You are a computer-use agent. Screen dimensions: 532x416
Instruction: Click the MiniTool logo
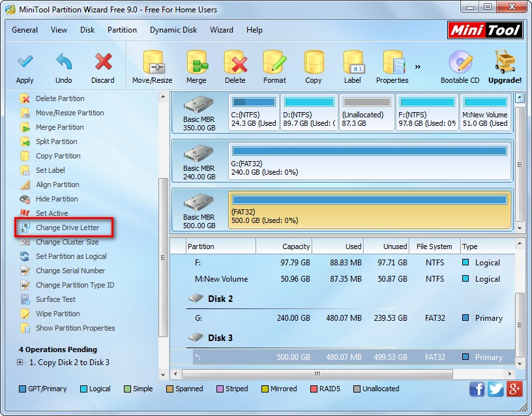point(485,30)
